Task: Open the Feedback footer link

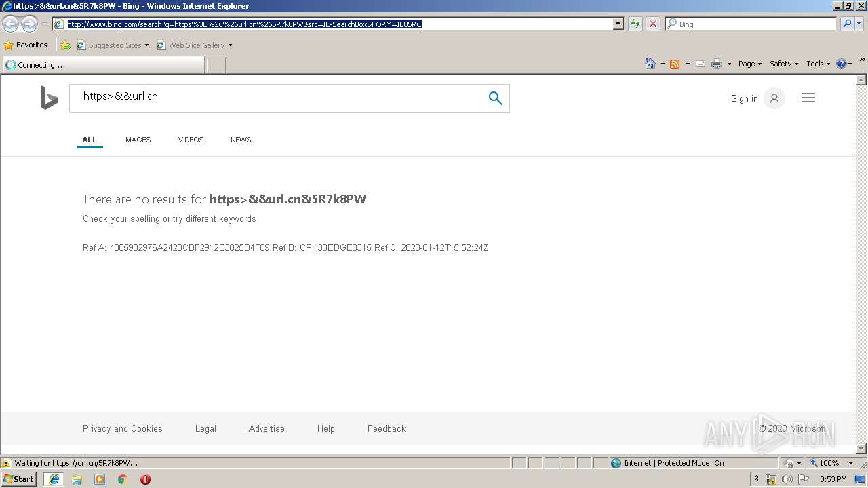Action: click(x=387, y=428)
